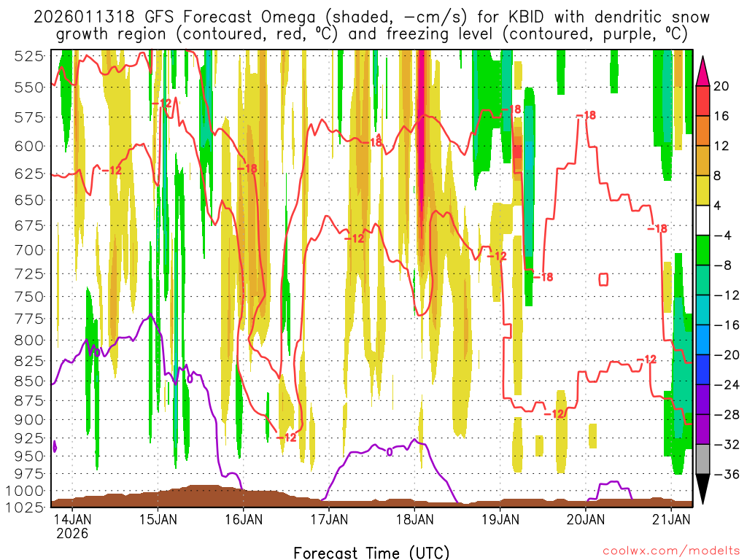The height and width of the screenshot is (560, 747).
Task: Click the 1025 pressure level label
Action: [26, 507]
